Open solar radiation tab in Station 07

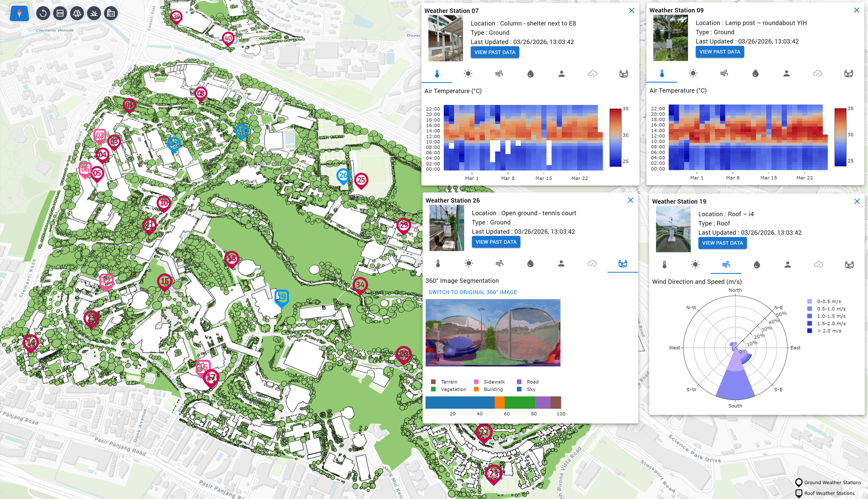(468, 74)
